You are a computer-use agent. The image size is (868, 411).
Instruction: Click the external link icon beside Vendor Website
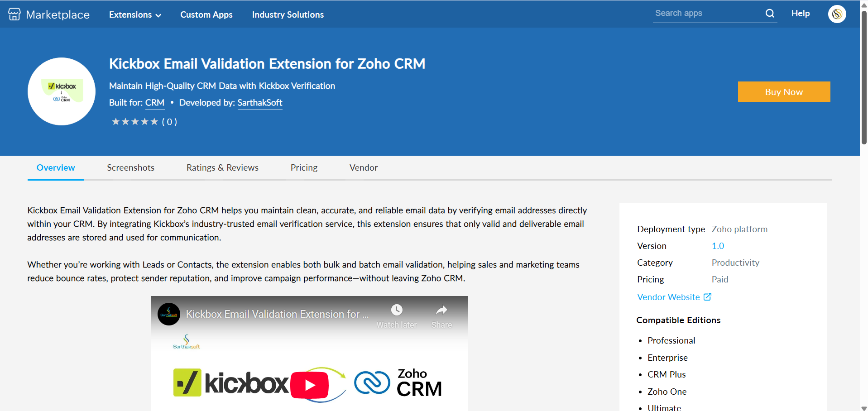click(x=707, y=297)
